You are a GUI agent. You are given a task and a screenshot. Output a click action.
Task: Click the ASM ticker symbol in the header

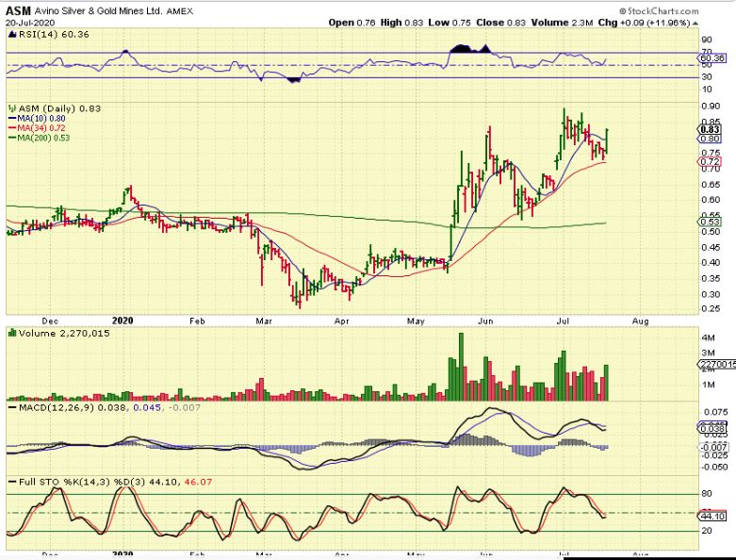coord(18,8)
